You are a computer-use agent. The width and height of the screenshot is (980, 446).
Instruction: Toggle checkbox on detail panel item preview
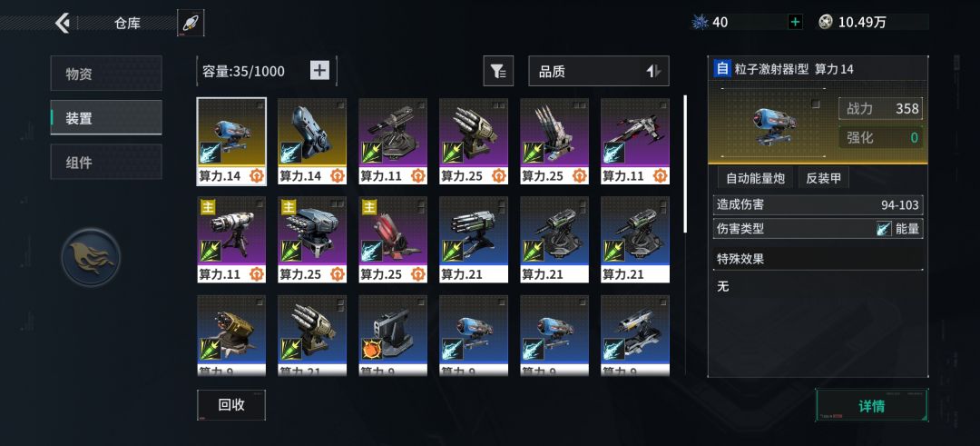815,104
